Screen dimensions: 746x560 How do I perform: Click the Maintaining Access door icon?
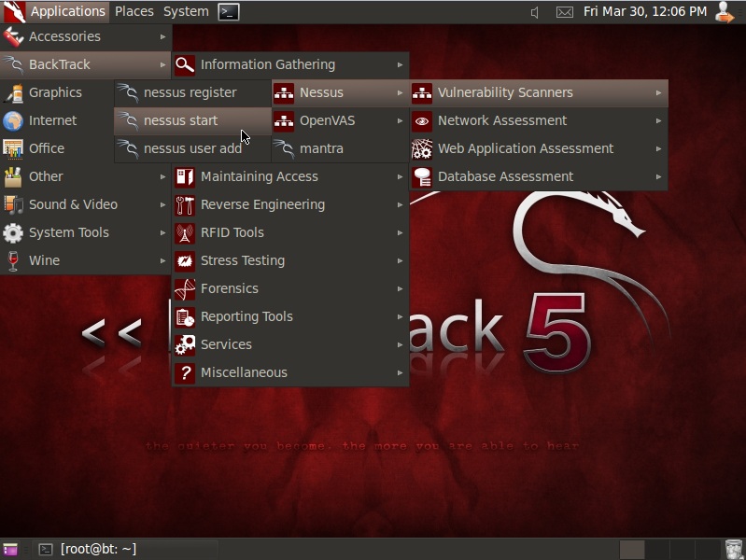point(185,177)
